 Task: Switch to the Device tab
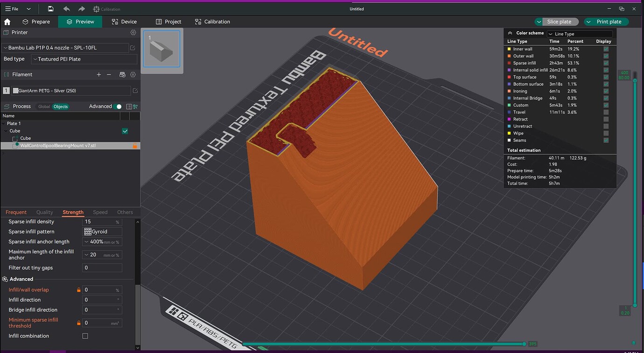click(124, 21)
